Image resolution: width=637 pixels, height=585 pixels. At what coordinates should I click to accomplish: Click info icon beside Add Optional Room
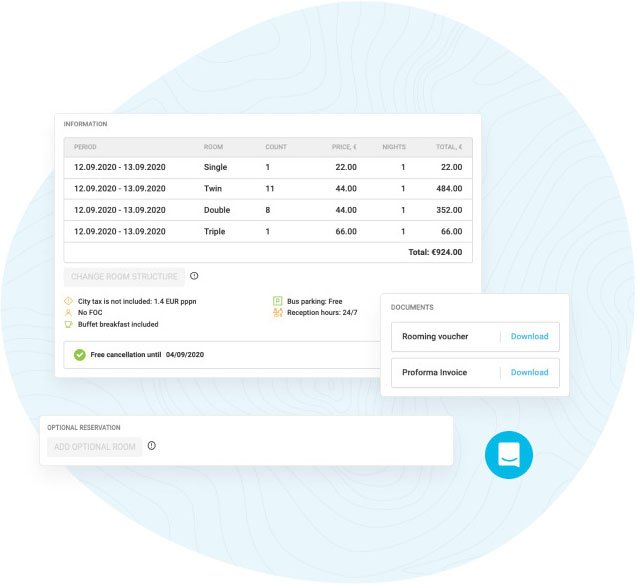click(152, 446)
